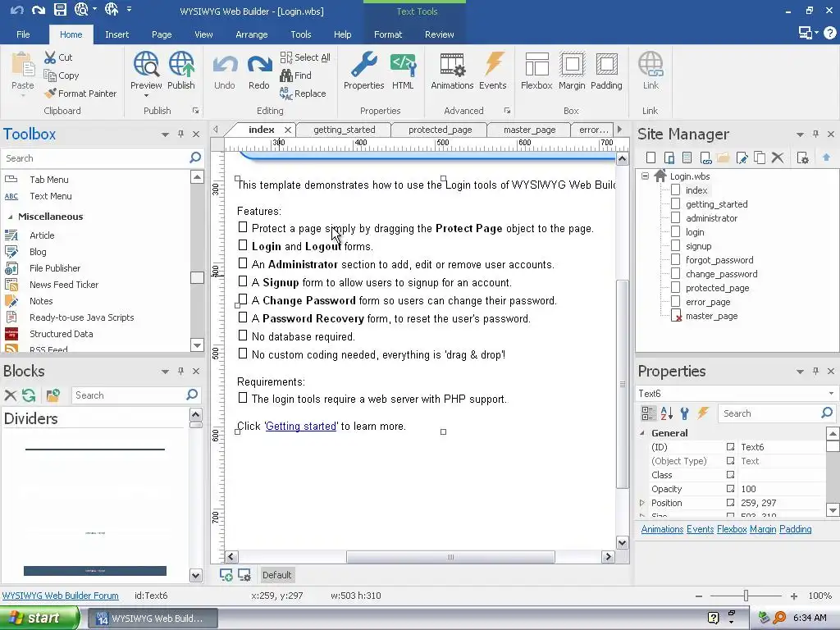Open the Preview dropdown arrow
Image resolution: width=840 pixels, height=630 pixels.
146,96
